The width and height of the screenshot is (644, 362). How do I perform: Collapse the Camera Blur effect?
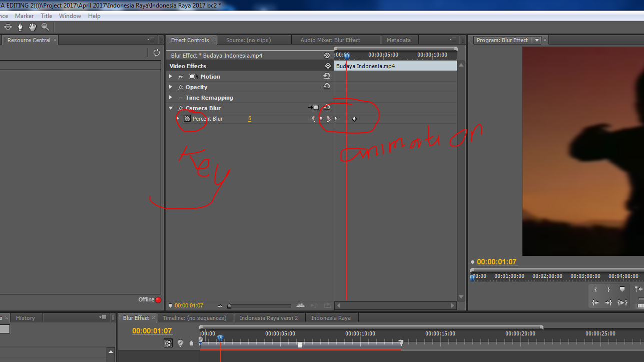[x=170, y=108]
